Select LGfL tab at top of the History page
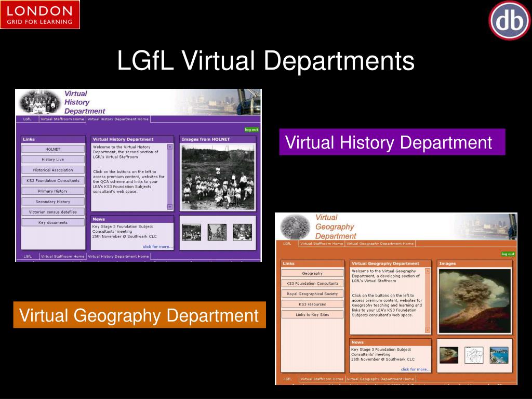The height and width of the screenshot is (399, 532). coord(28,119)
